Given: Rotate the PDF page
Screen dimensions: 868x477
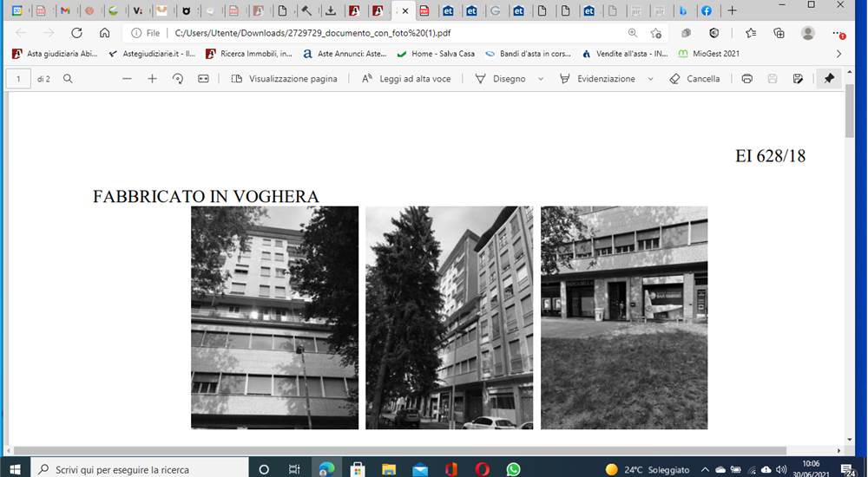Looking at the screenshot, I should pos(178,79).
